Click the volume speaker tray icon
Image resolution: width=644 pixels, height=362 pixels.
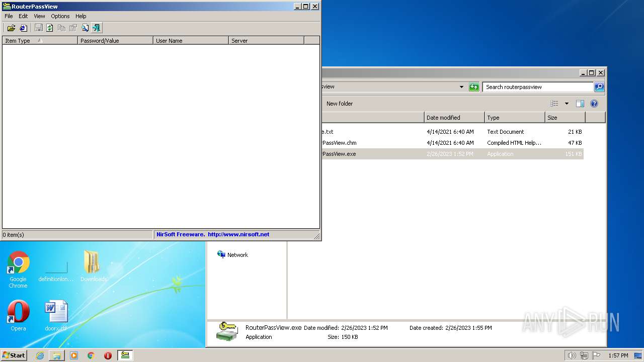coord(572,355)
